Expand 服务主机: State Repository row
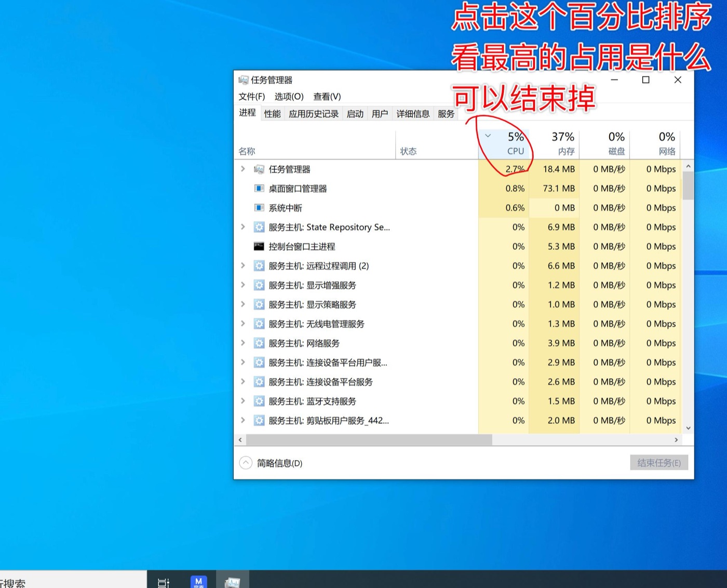The width and height of the screenshot is (727, 588). coord(243,227)
